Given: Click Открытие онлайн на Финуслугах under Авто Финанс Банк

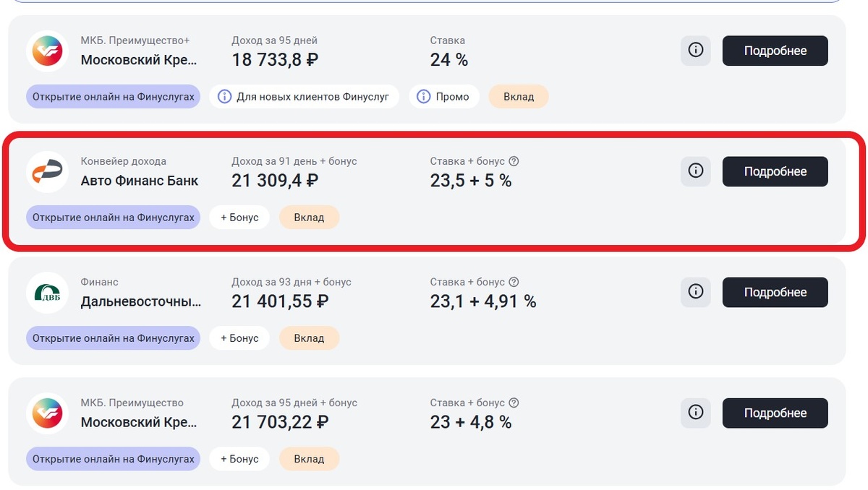Looking at the screenshot, I should [114, 217].
